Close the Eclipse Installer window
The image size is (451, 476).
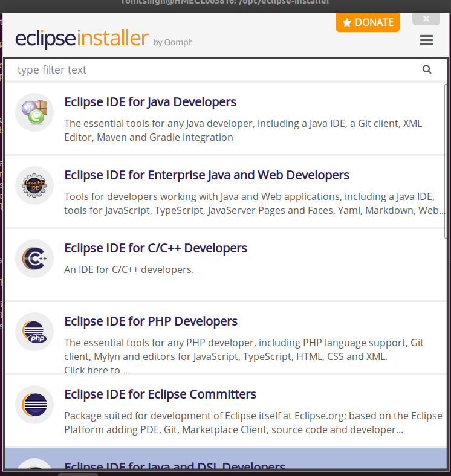426,19
